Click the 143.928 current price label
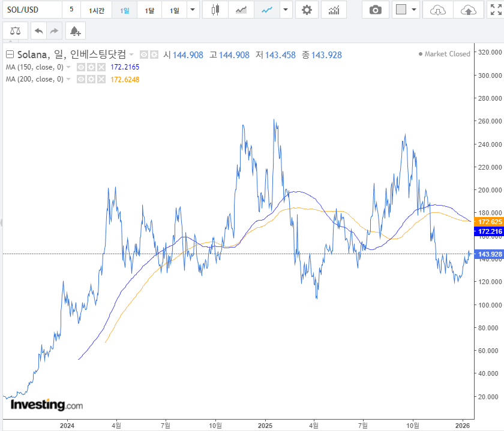 coord(489,254)
